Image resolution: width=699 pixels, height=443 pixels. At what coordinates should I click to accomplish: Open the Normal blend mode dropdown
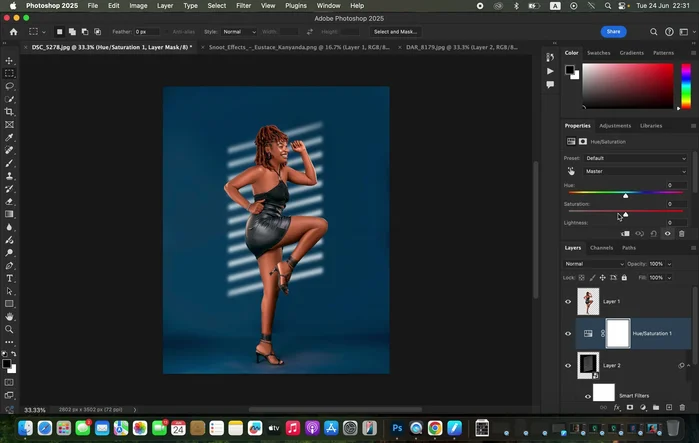coord(594,264)
